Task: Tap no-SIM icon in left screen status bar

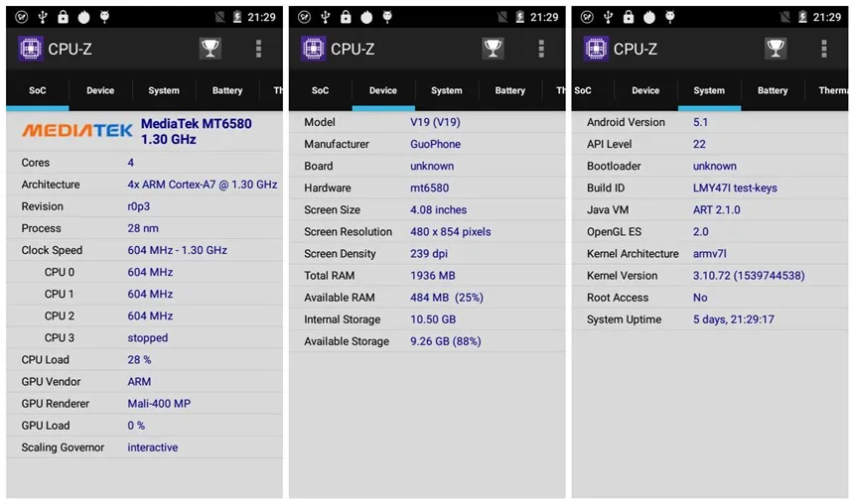Action: pos(219,17)
